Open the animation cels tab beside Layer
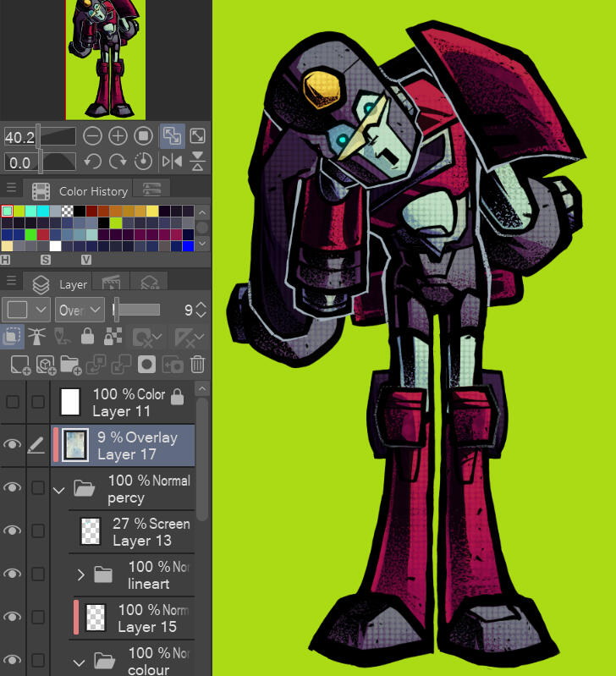This screenshot has height=676, width=616. pos(111,282)
